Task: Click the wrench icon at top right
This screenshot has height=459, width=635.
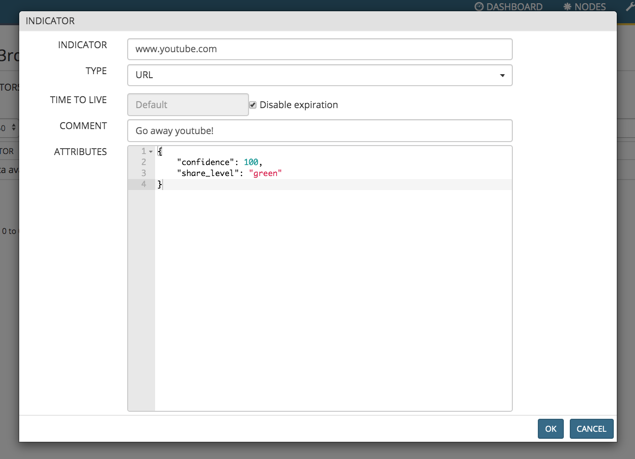Action: (x=627, y=7)
